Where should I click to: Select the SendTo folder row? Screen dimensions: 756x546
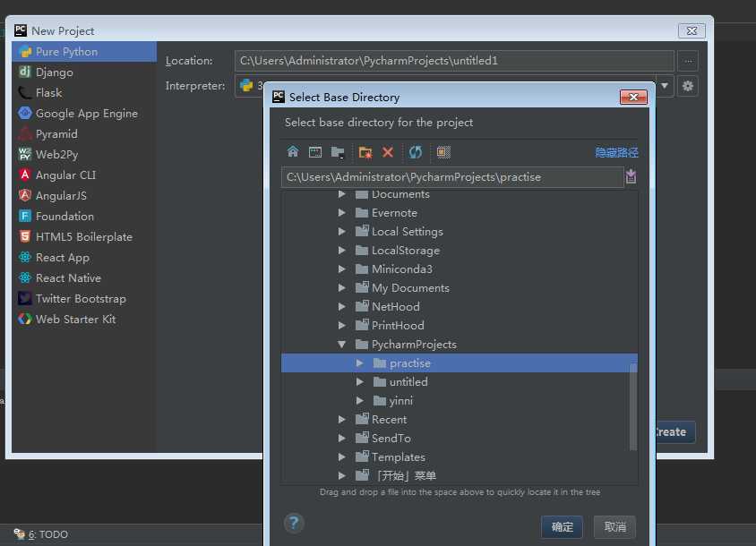tap(459, 438)
